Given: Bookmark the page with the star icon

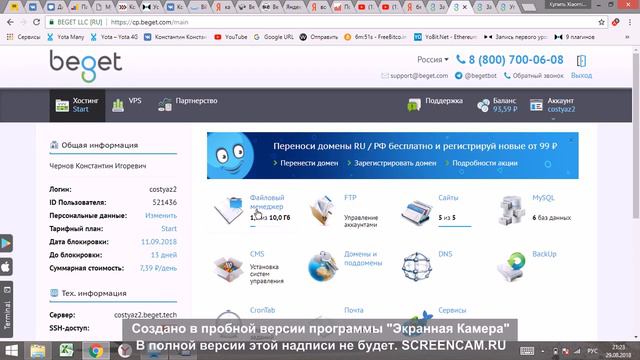Looking at the screenshot, I should pyautogui.click(x=601, y=22).
